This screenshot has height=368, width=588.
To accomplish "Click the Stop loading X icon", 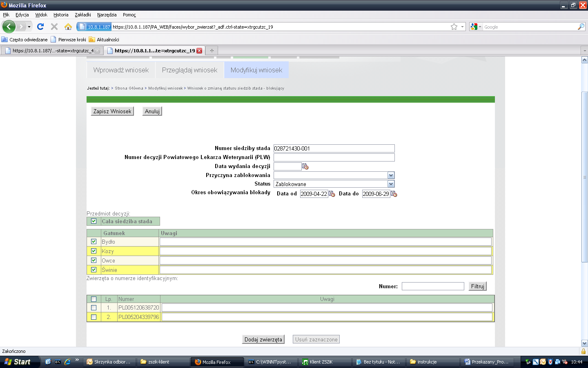I will tap(54, 27).
